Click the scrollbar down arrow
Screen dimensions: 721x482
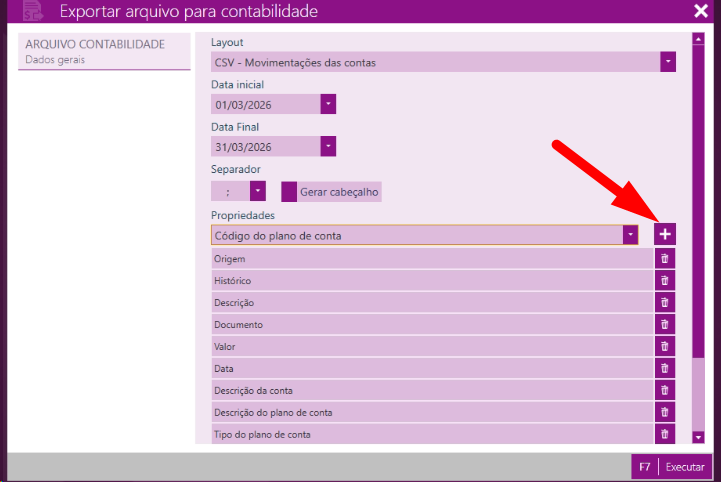tap(699, 437)
